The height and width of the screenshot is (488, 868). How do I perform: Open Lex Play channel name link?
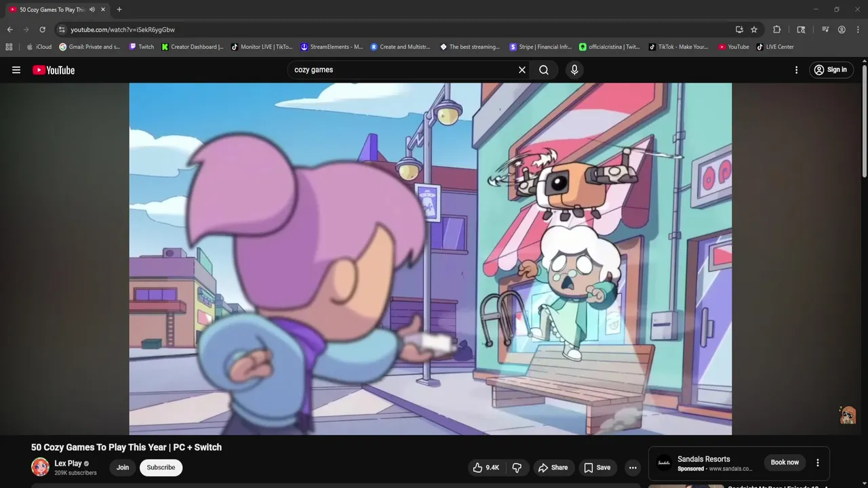(x=68, y=464)
